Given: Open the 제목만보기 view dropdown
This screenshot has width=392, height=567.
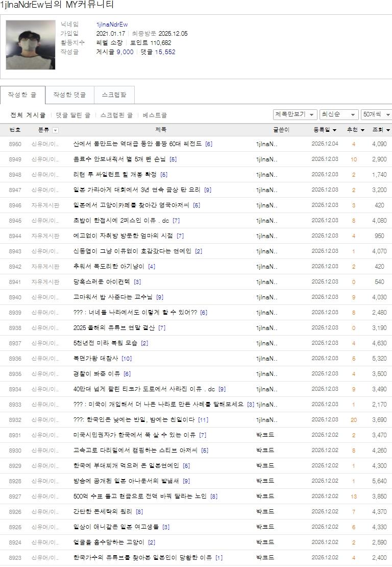Looking at the screenshot, I should (295, 114).
